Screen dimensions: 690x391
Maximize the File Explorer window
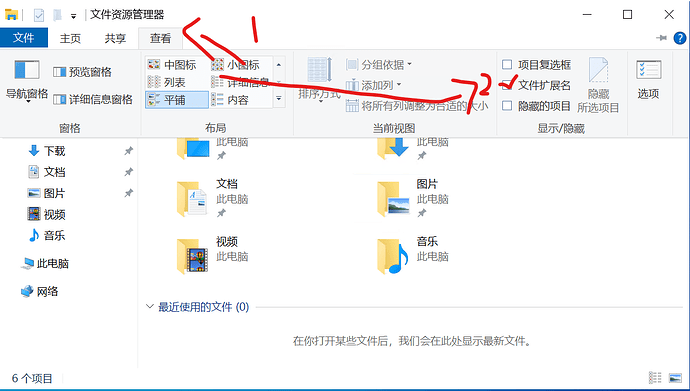point(628,15)
